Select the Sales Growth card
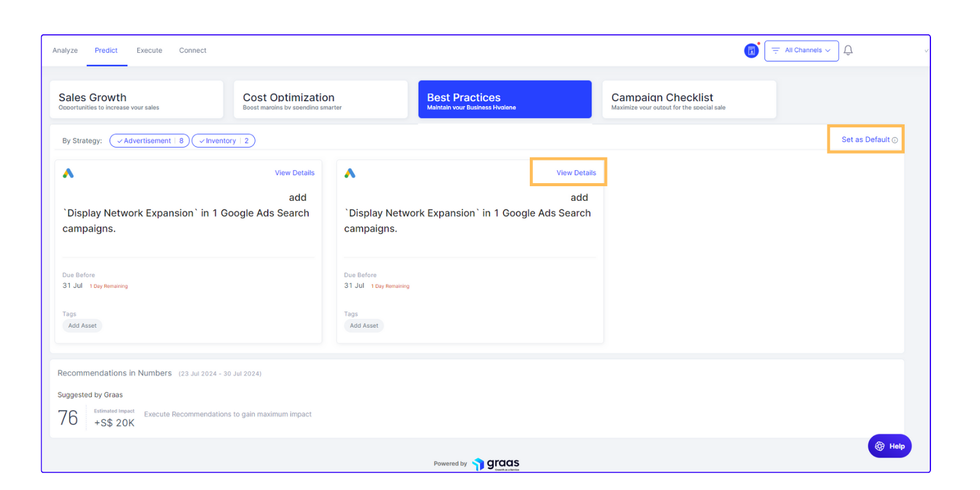The height and width of the screenshot is (490, 980). tap(137, 99)
